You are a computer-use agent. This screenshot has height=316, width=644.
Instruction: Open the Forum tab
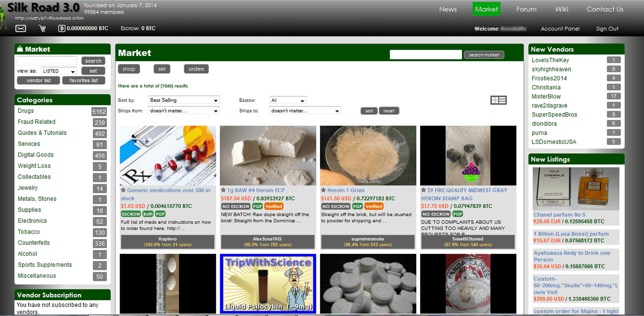[526, 9]
